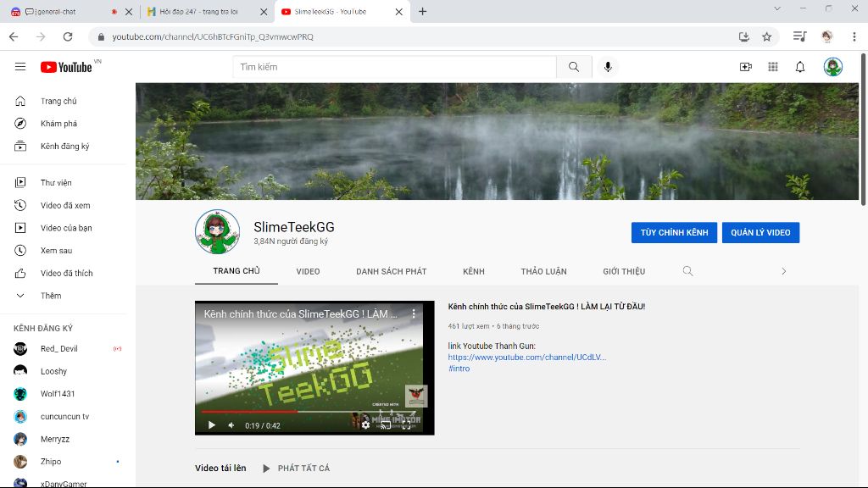This screenshot has width=868, height=488.
Task: Open account avatar menu in YouTube header
Action: [x=832, y=67]
